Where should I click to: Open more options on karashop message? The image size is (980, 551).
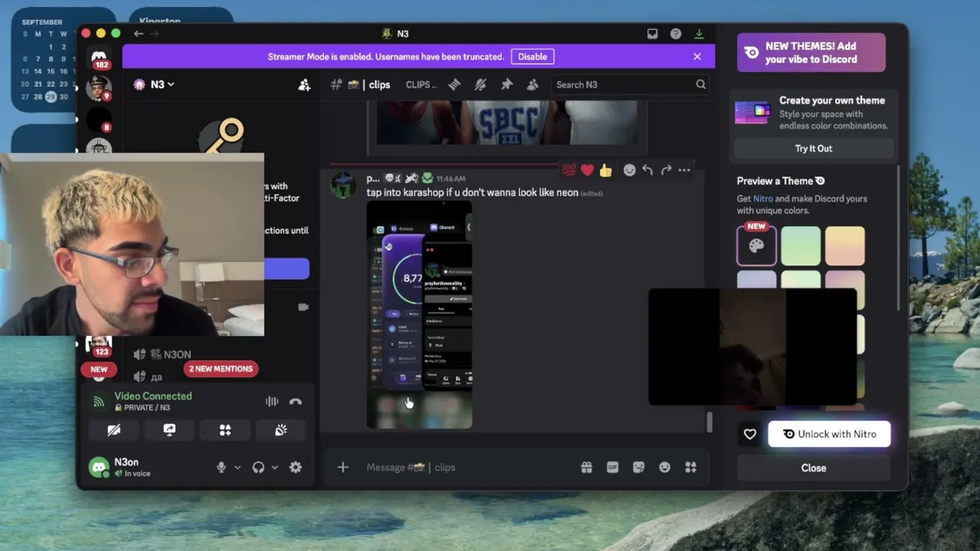click(x=684, y=170)
